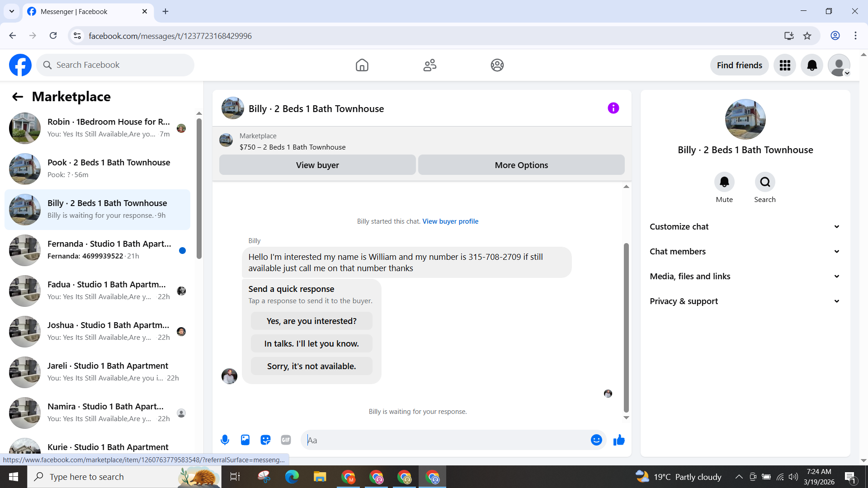Open the View buyer profile link
This screenshot has width=868, height=488.
(x=450, y=221)
